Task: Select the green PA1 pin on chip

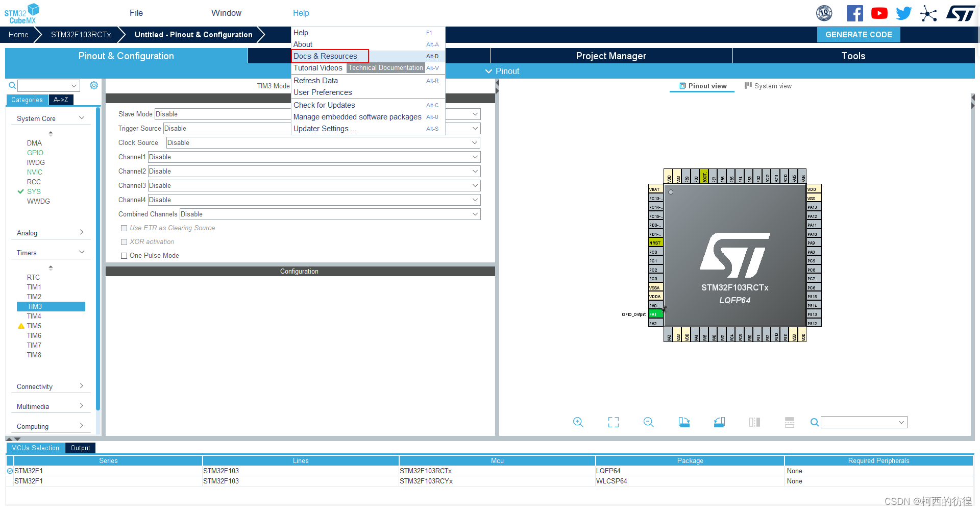Action: 655,314
